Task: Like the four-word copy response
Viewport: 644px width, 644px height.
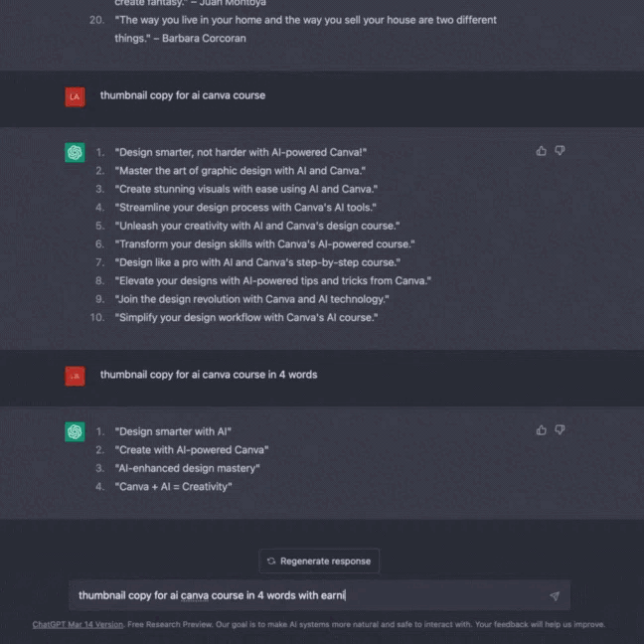Action: [x=542, y=430]
